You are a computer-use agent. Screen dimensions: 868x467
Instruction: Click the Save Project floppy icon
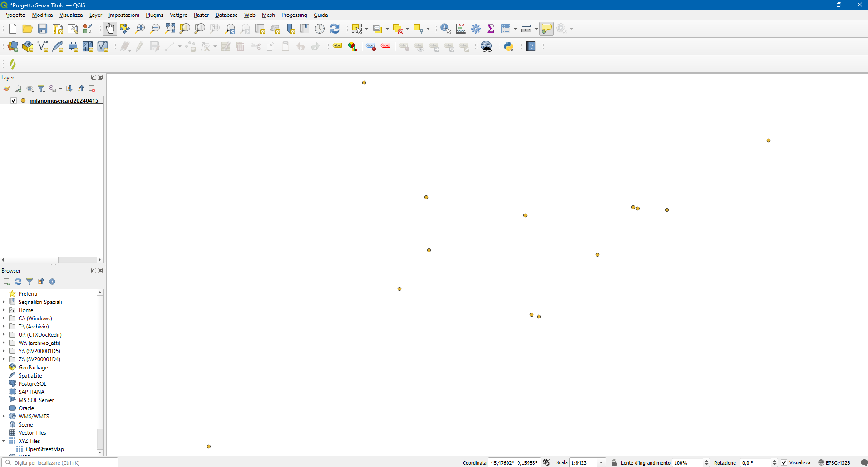(43, 29)
